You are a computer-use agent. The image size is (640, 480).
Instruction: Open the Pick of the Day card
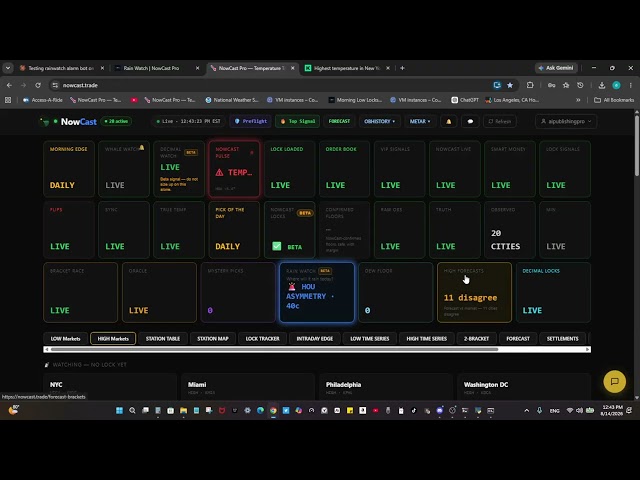point(234,230)
